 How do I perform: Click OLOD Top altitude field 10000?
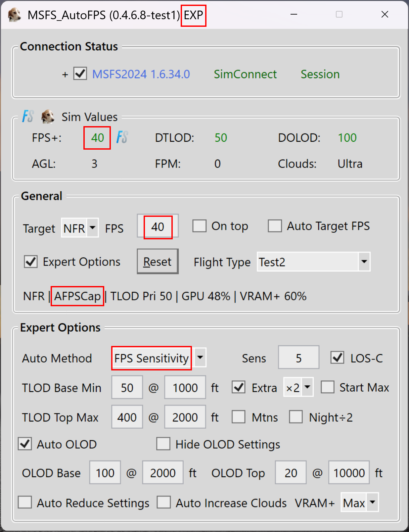click(349, 472)
